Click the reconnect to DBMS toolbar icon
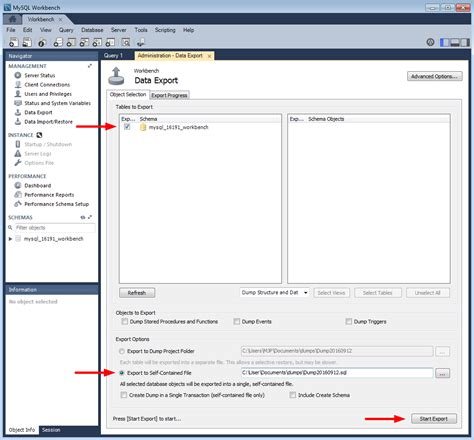Image resolution: width=474 pixels, height=440 pixels. [141, 43]
